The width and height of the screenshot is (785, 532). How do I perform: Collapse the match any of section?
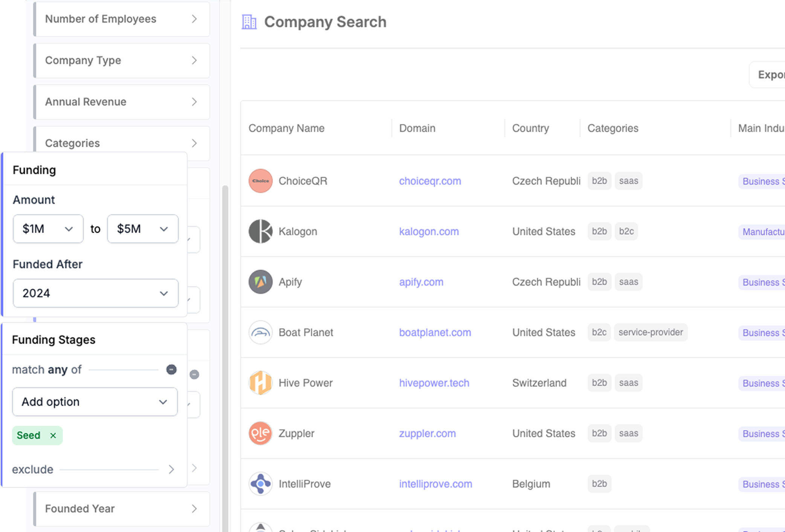(x=171, y=370)
